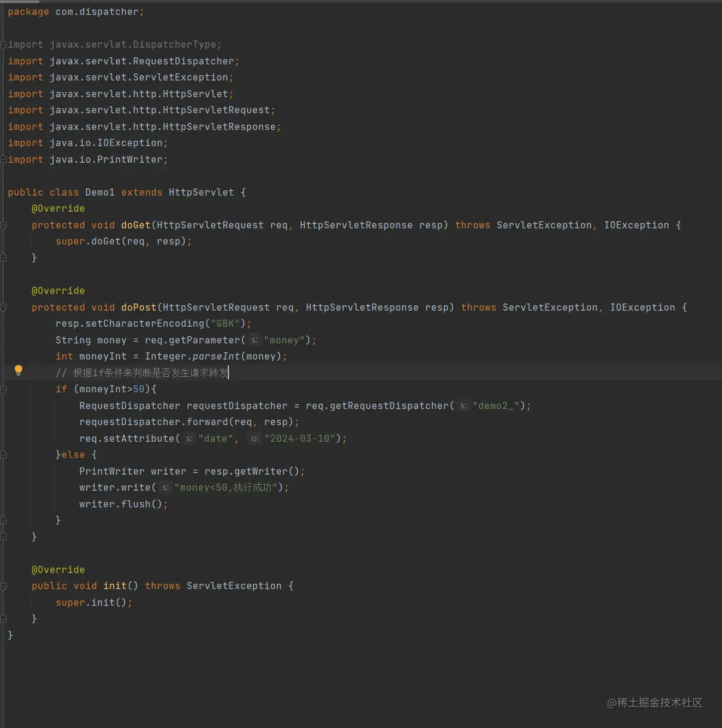This screenshot has width=722, height=728.
Task: Click the getRequestDispatcher method call
Action: 389,406
